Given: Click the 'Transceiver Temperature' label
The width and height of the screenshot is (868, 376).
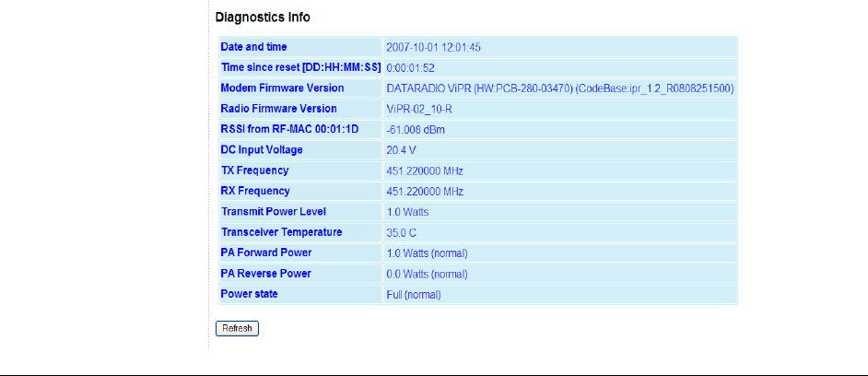Looking at the screenshot, I should click(x=281, y=232).
